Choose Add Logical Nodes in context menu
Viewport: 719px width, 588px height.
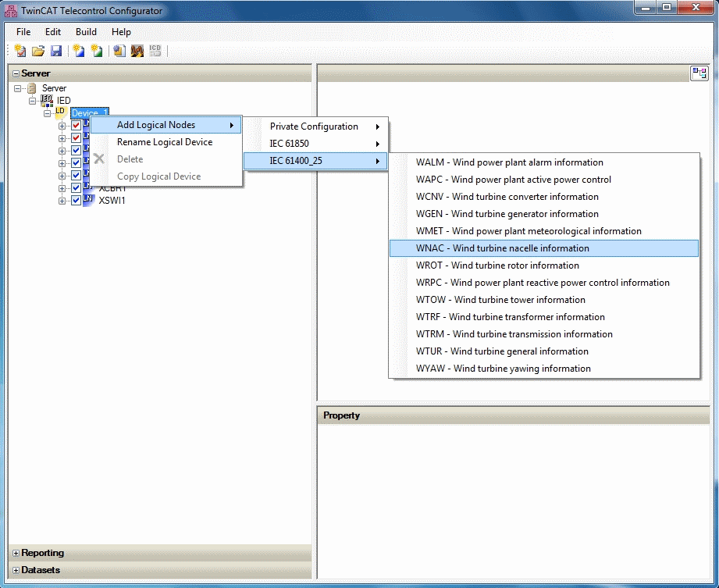[166, 125]
